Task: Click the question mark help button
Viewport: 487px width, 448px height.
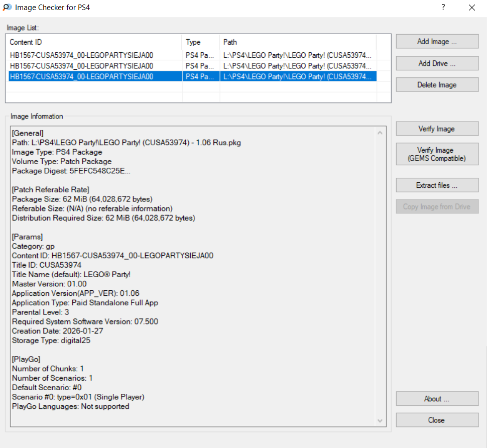Action: (x=443, y=8)
